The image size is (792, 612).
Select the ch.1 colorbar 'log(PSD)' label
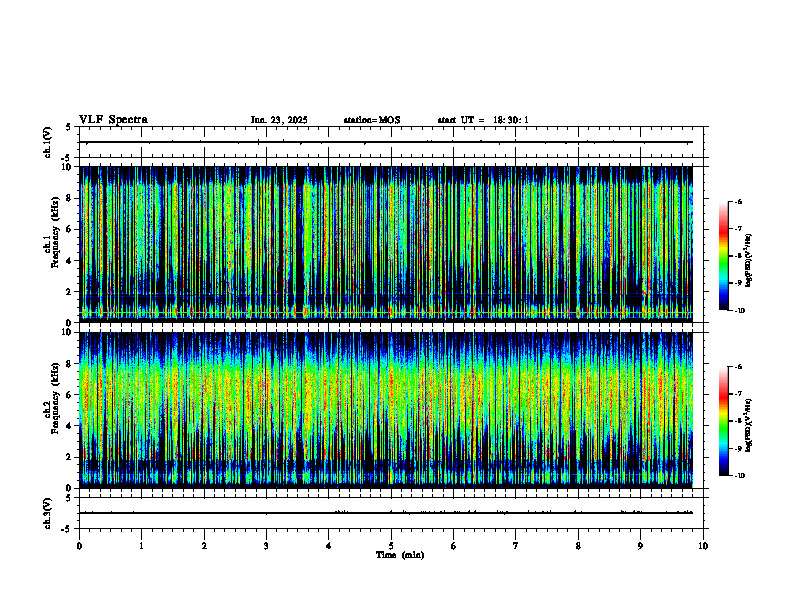[748, 260]
